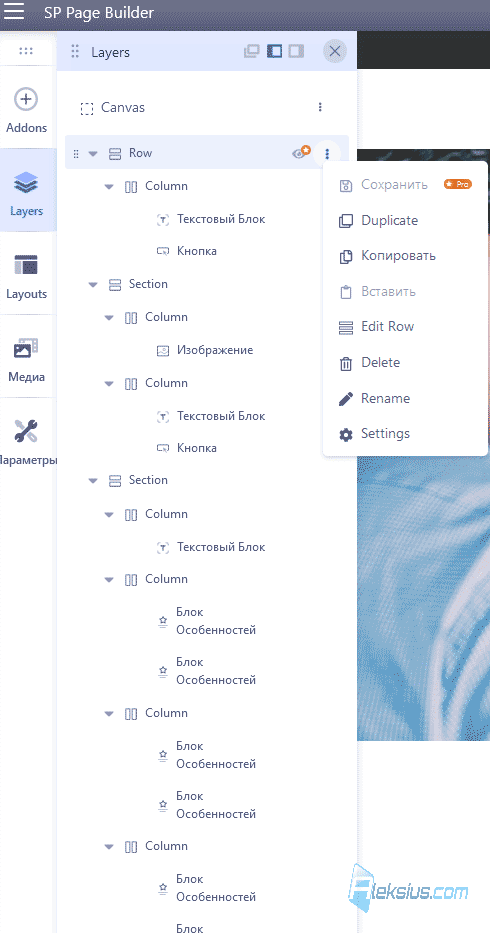490x933 pixels.
Task: Switch the Layers panel to floating mode
Action: [x=252, y=51]
